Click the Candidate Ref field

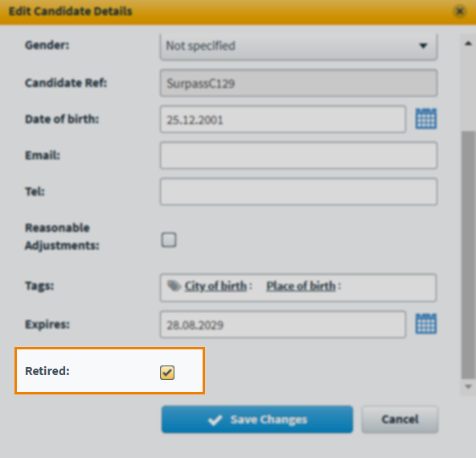(298, 83)
